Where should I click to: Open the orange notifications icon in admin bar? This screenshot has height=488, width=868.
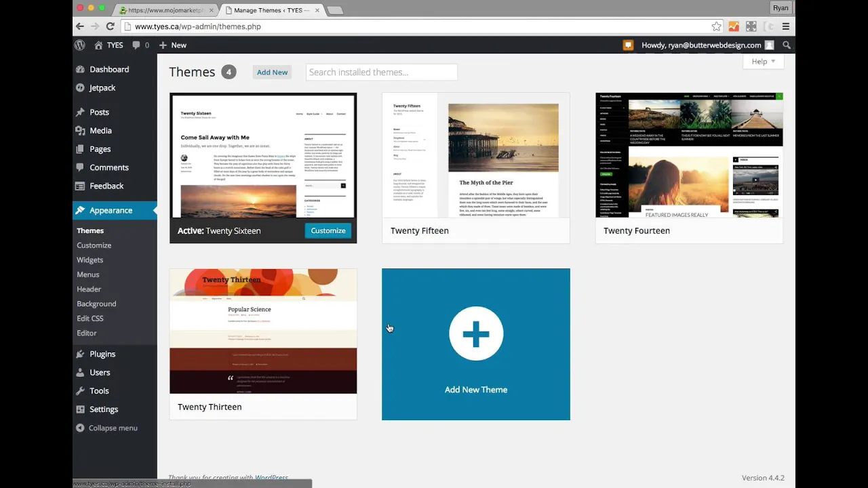(629, 45)
